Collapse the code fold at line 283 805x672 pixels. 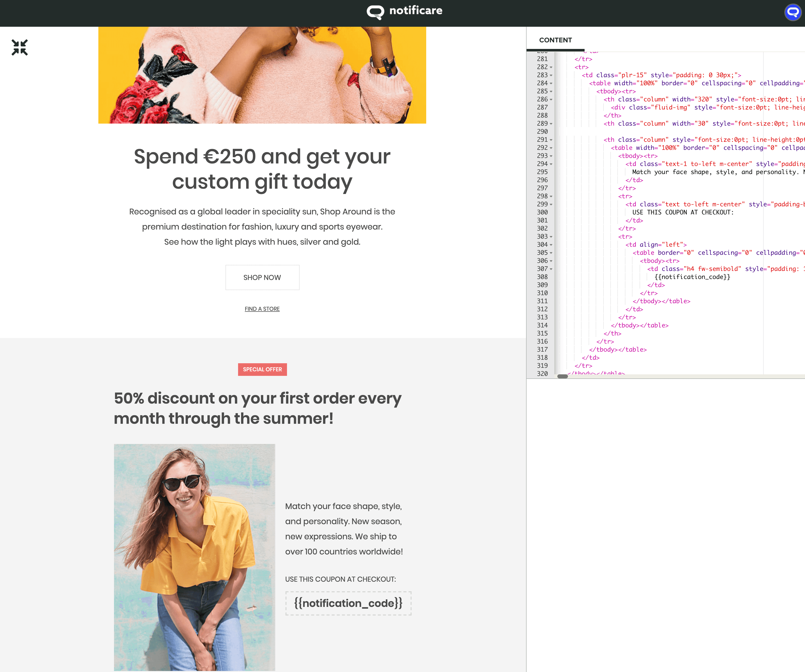coord(551,75)
